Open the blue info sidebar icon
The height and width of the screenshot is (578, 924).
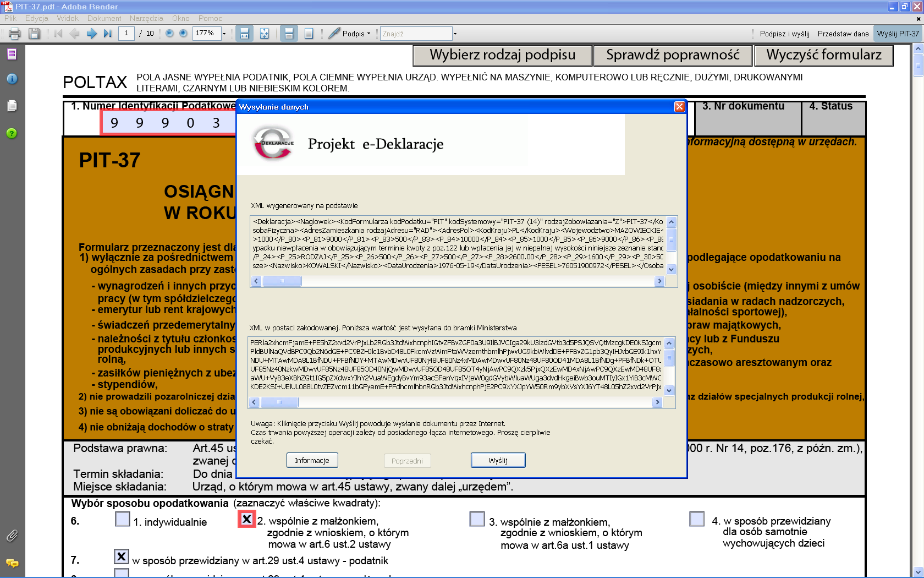(12, 79)
